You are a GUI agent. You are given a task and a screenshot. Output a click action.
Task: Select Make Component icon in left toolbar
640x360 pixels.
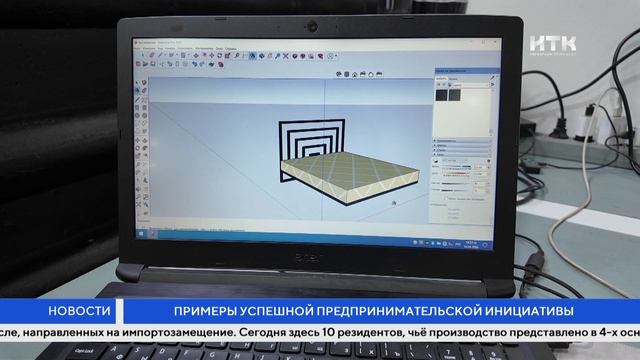tap(144, 82)
